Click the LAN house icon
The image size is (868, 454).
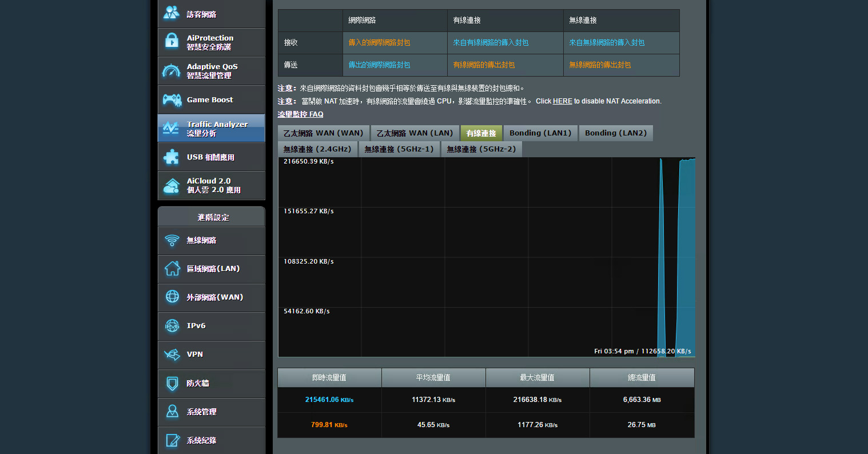pyautogui.click(x=172, y=268)
